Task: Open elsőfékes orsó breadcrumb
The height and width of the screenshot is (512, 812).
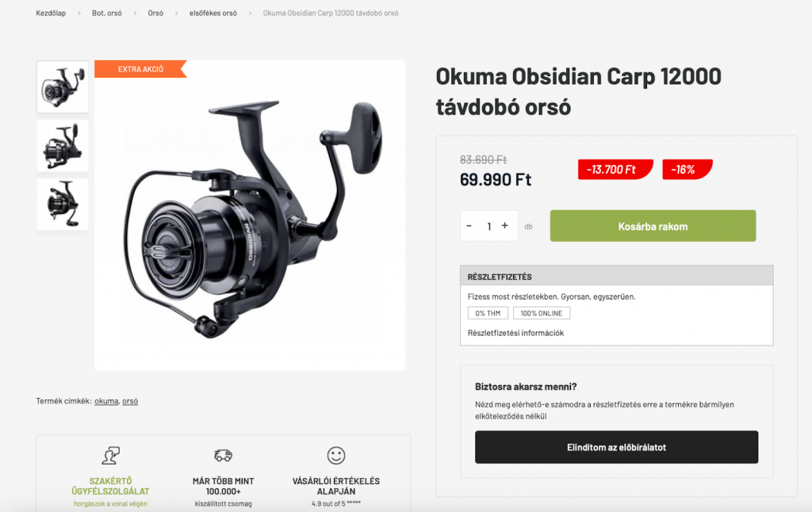Action: coord(213,13)
